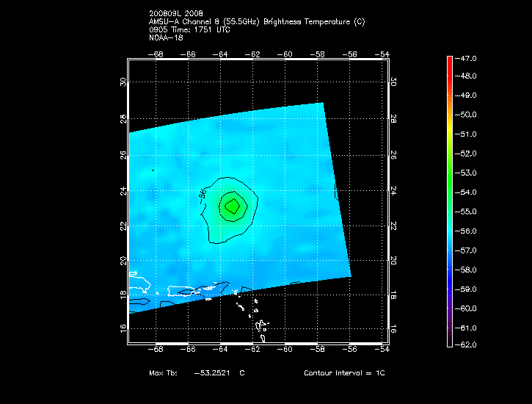Click the '-47.0' colorbar label

click(x=465, y=59)
